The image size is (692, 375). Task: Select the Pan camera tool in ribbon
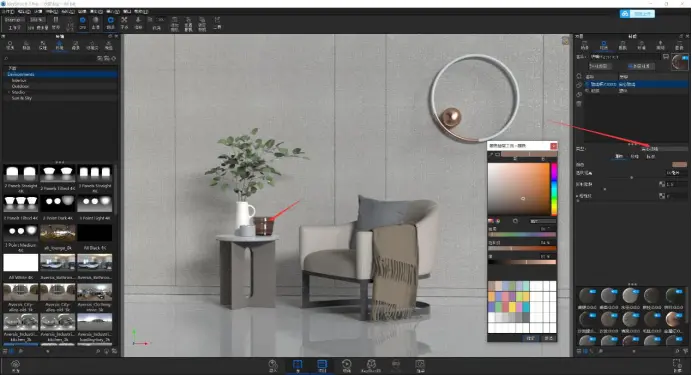click(x=124, y=22)
